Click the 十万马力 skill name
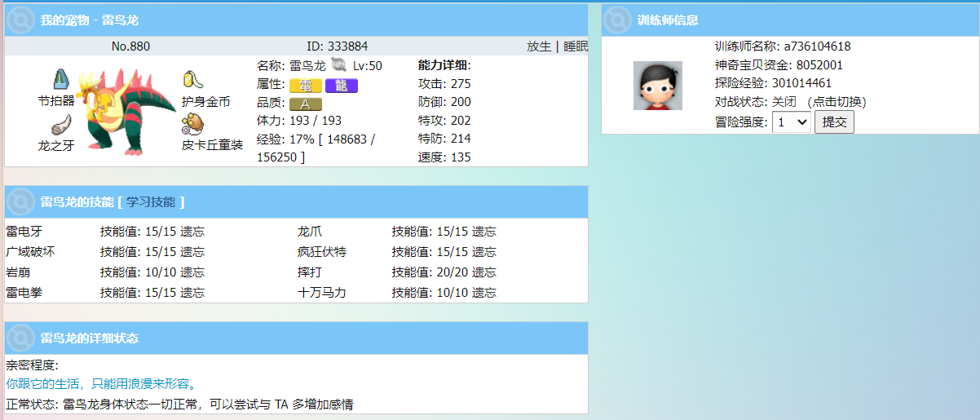 click(x=322, y=293)
